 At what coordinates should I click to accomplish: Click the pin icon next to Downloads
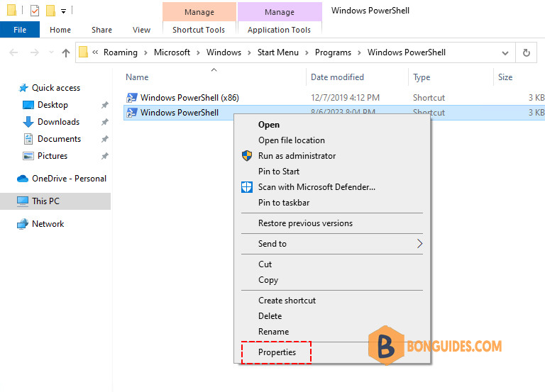click(x=104, y=122)
